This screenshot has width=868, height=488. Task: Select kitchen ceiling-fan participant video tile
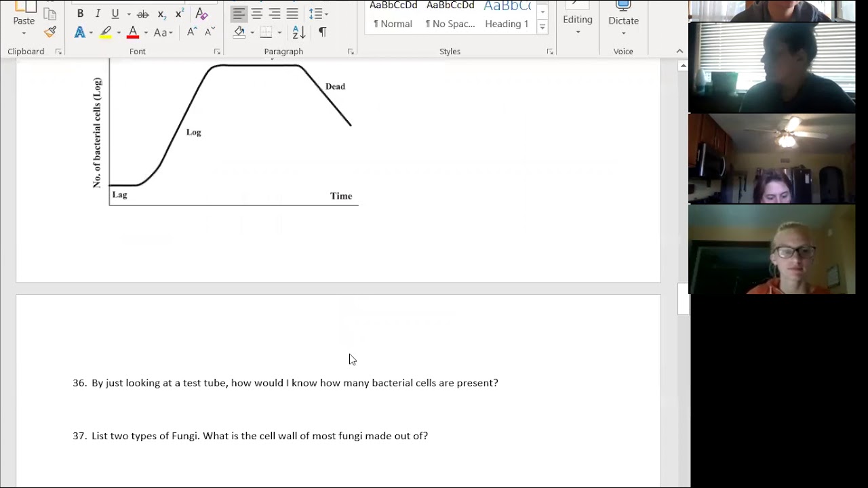(772, 159)
